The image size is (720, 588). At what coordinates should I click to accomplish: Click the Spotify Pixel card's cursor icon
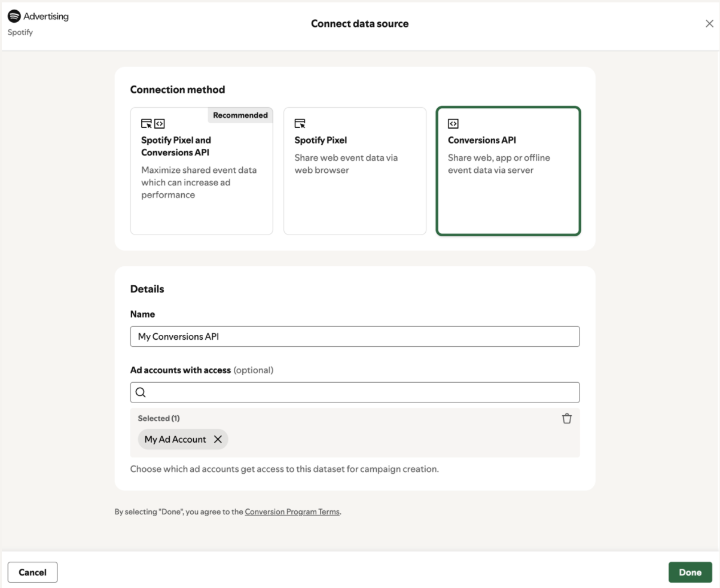(x=300, y=124)
